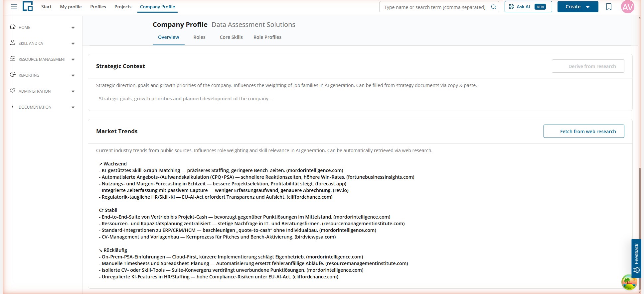644x294 pixels.
Task: Click the application logo icon
Action: (x=28, y=6)
